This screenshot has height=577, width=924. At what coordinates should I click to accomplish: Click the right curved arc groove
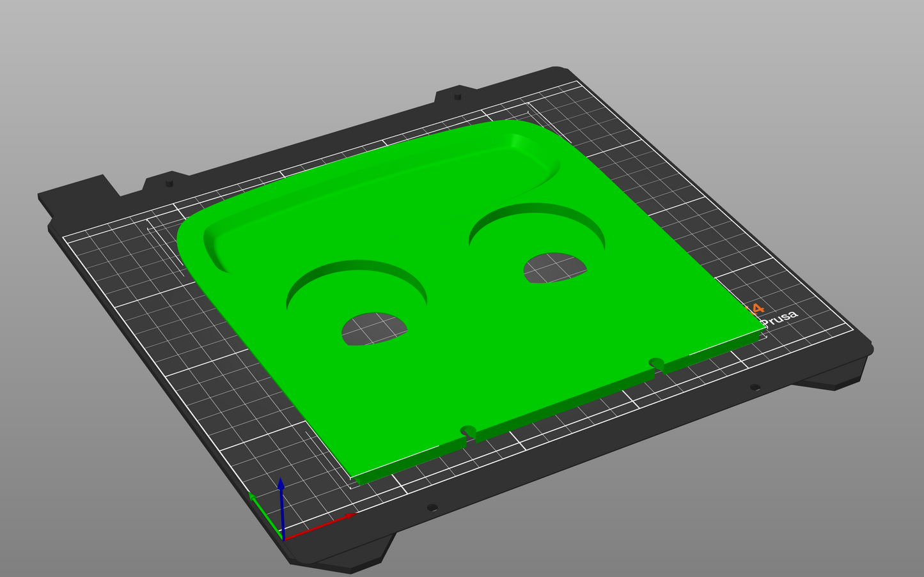click(537, 212)
